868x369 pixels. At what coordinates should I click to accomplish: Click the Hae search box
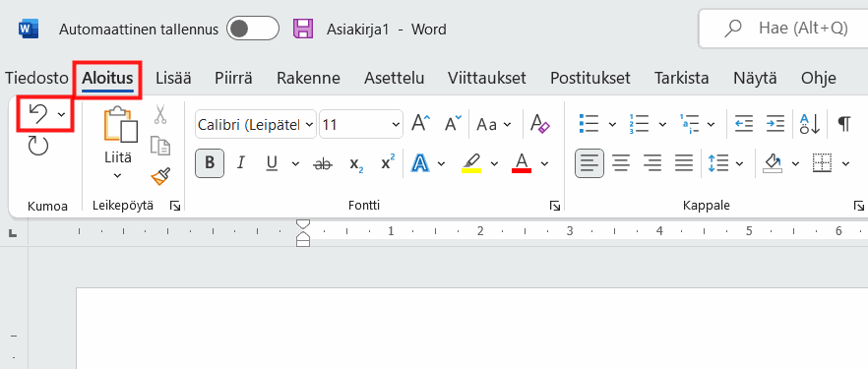coord(783,29)
